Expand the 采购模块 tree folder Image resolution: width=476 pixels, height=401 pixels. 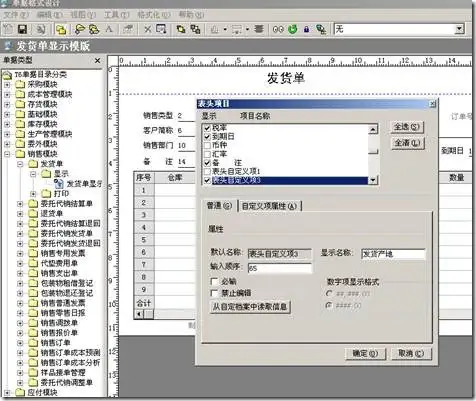(x=7, y=85)
